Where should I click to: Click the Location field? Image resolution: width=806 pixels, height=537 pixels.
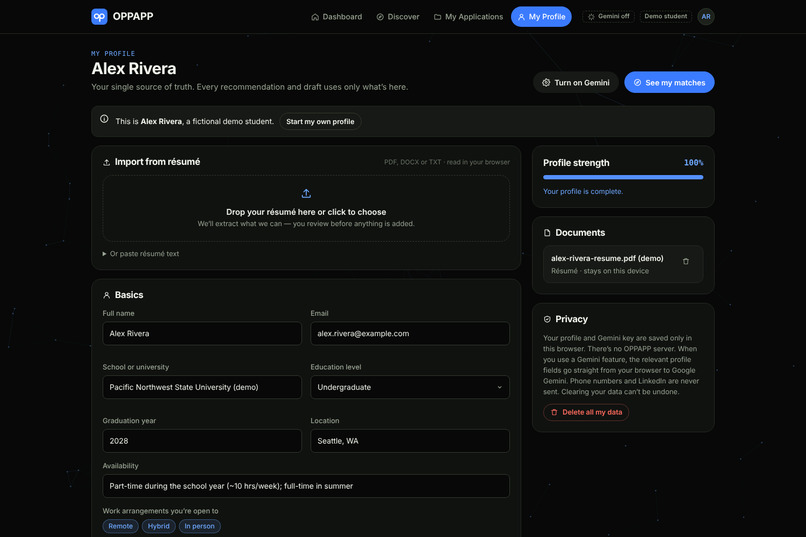(x=410, y=441)
